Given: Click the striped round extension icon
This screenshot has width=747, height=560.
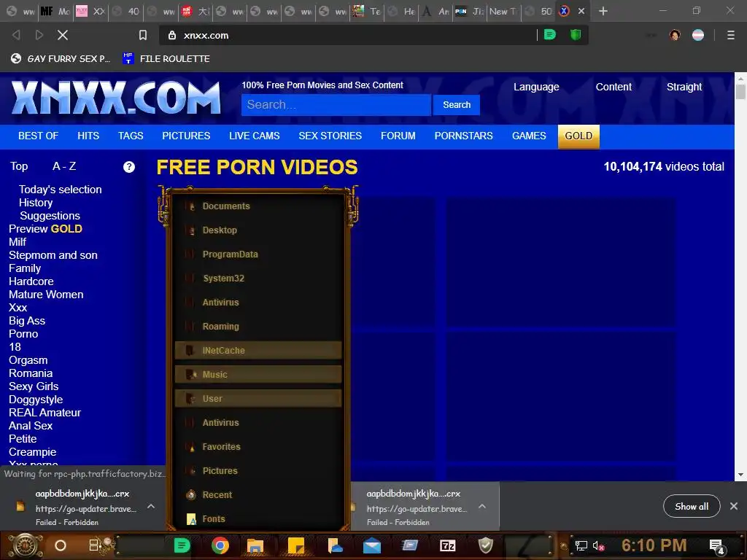Looking at the screenshot, I should pyautogui.click(x=698, y=35).
